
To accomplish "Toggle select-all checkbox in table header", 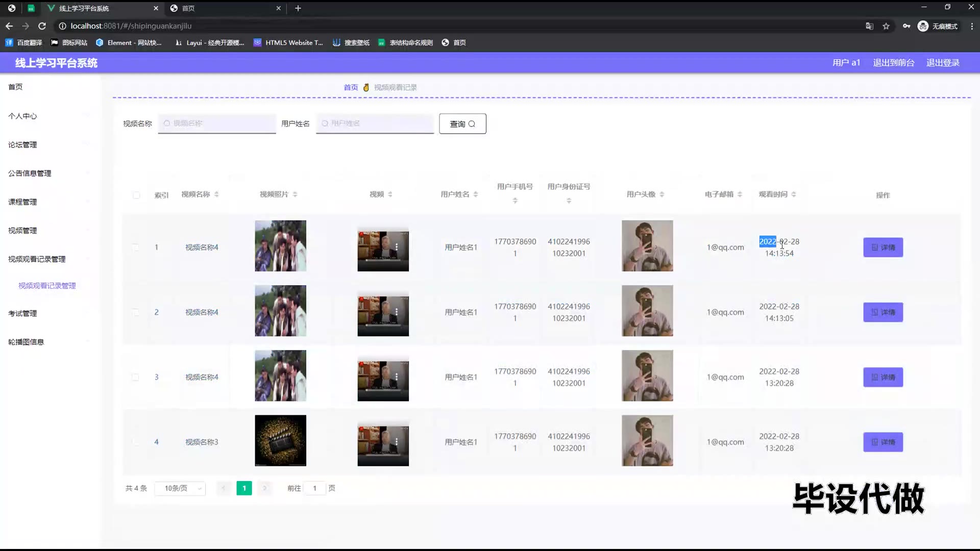I will pos(136,195).
